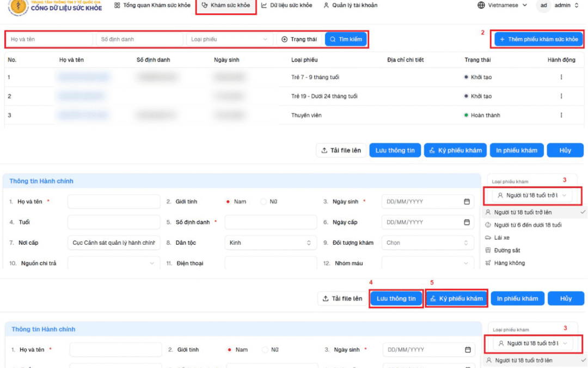This screenshot has height=368, width=588.
Task: Click calendar icon in the Ngày cấp field
Action: point(467,222)
